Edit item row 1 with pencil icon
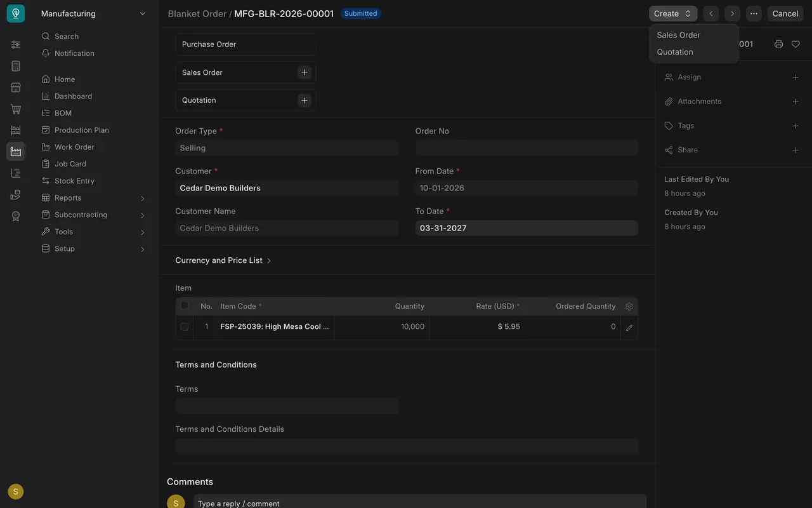The height and width of the screenshot is (508, 812). click(x=629, y=328)
